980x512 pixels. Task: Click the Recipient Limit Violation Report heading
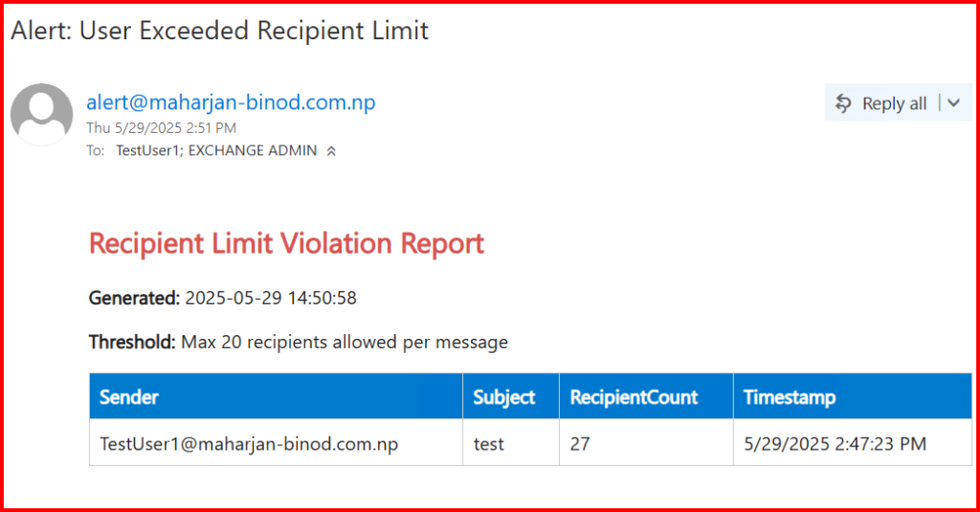pos(286,243)
